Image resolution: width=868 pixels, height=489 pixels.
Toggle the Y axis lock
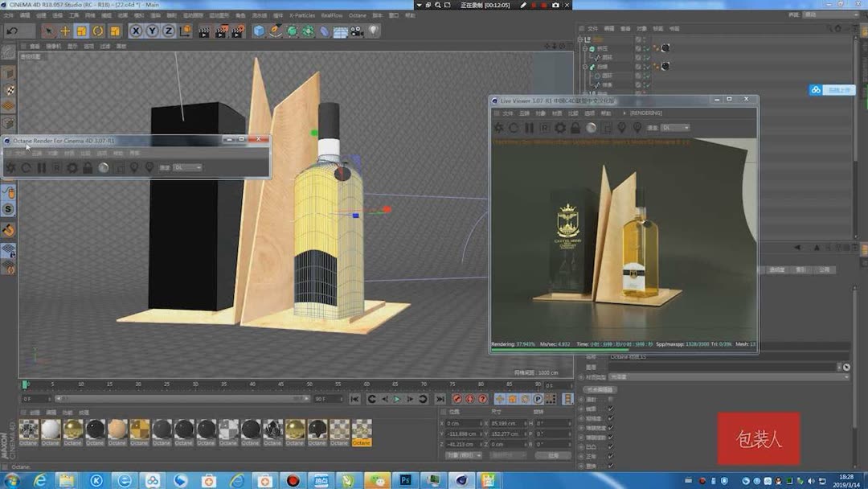152,31
